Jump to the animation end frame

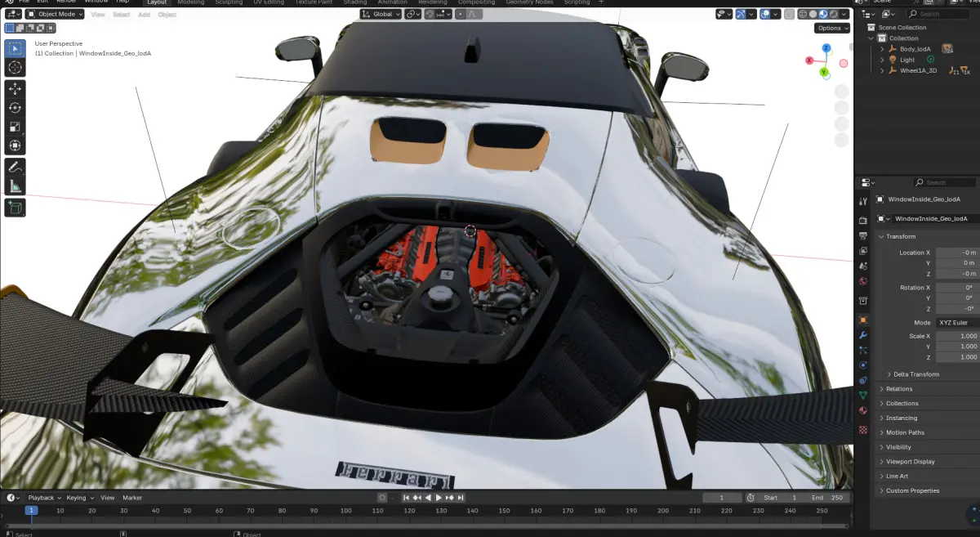[461, 498]
